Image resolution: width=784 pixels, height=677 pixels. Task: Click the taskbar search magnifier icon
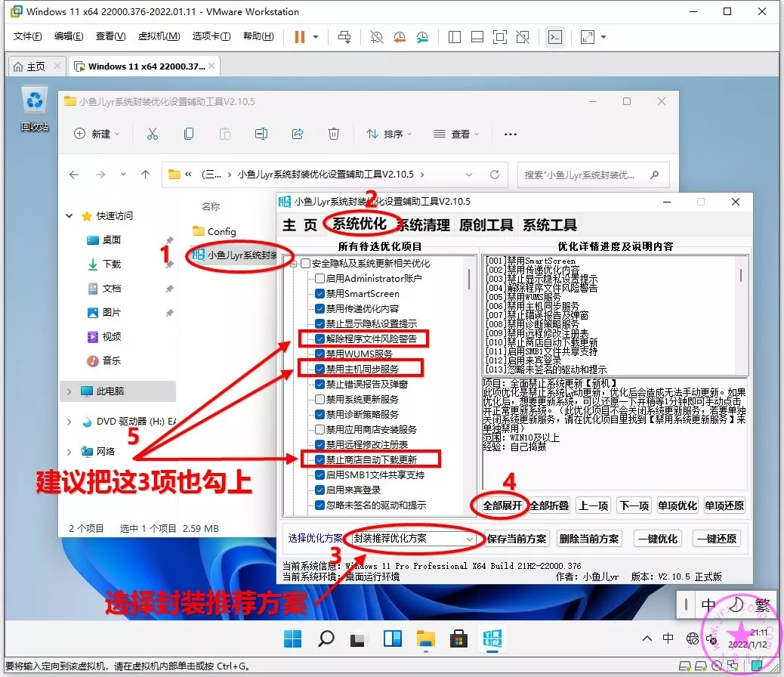click(x=326, y=639)
